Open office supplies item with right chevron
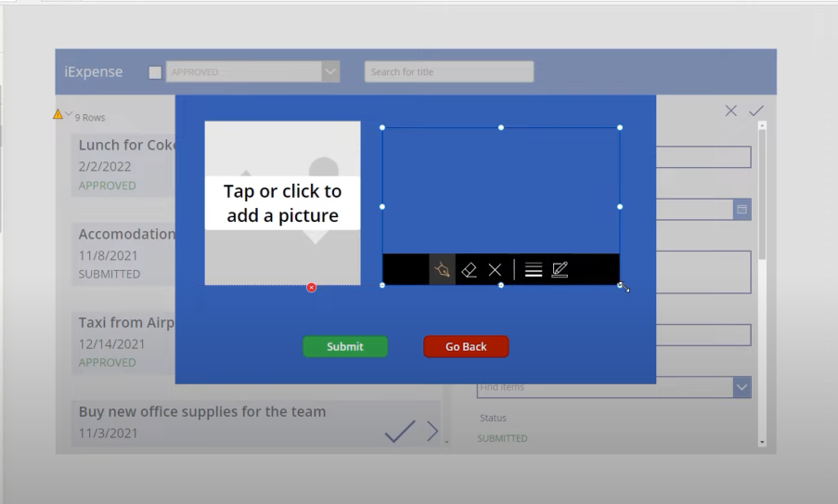The image size is (838, 504). pos(432,432)
